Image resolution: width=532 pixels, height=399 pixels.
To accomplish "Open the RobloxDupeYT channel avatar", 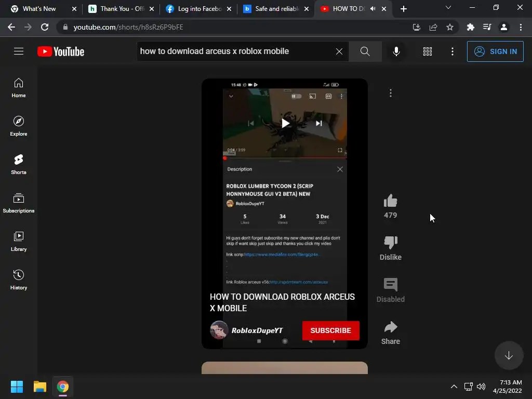I will (219, 330).
